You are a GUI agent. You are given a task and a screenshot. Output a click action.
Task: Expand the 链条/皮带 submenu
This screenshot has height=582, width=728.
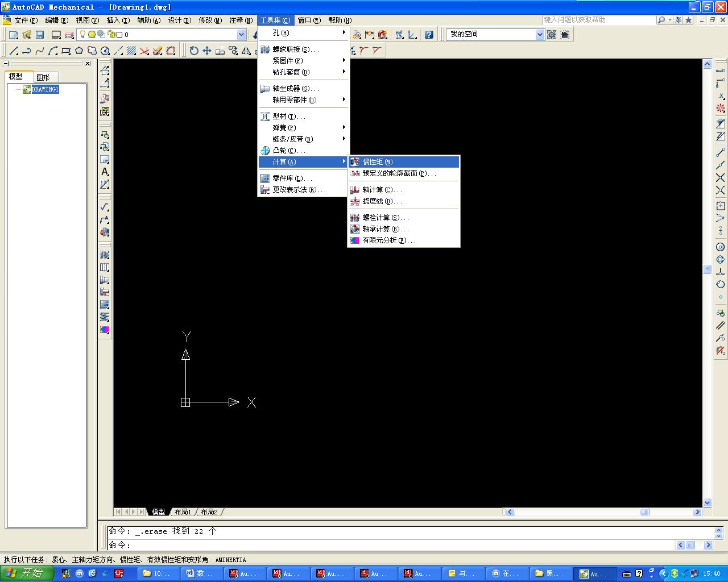pyautogui.click(x=304, y=139)
